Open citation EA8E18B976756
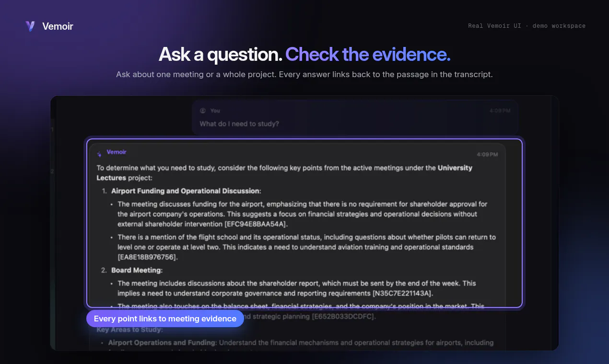The width and height of the screenshot is (609, 364). [x=147, y=257]
